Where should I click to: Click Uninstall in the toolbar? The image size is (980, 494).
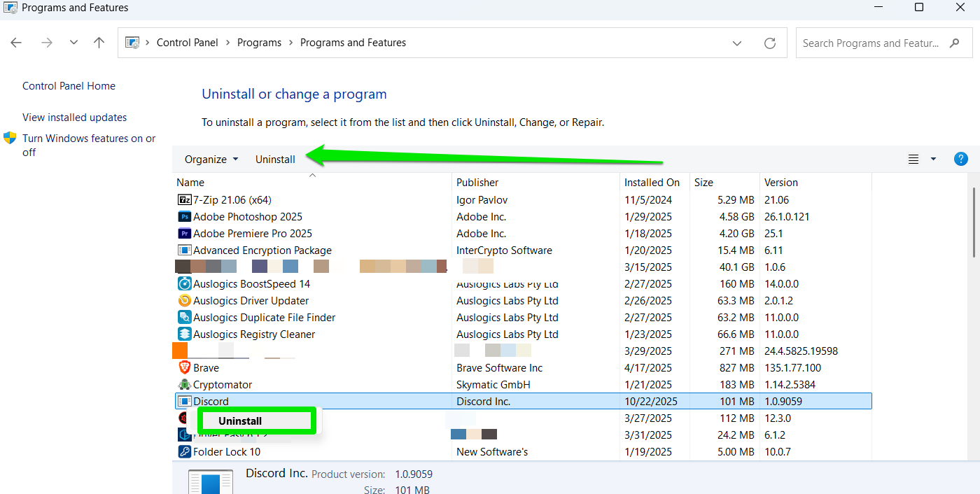(x=275, y=160)
